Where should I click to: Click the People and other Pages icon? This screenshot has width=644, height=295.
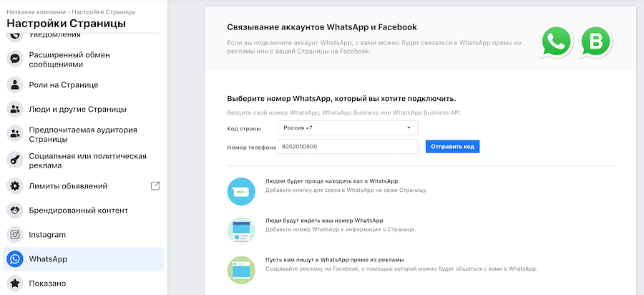[x=14, y=109]
